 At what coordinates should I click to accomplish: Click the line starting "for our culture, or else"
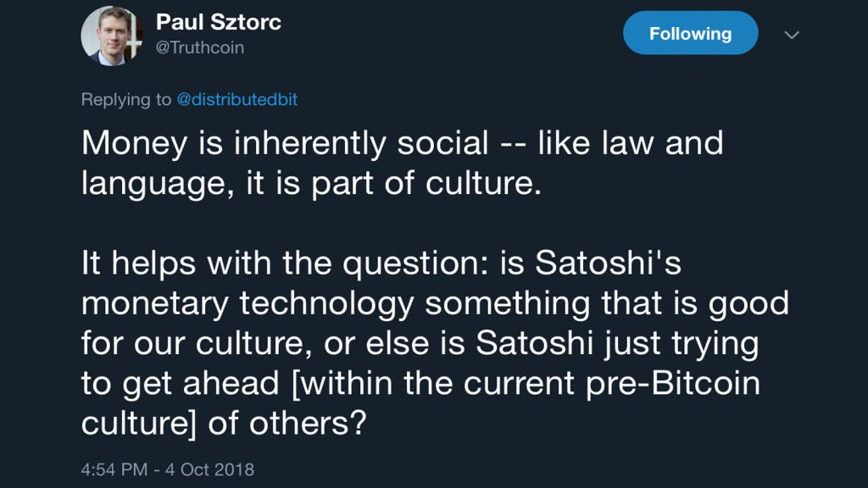(x=420, y=344)
